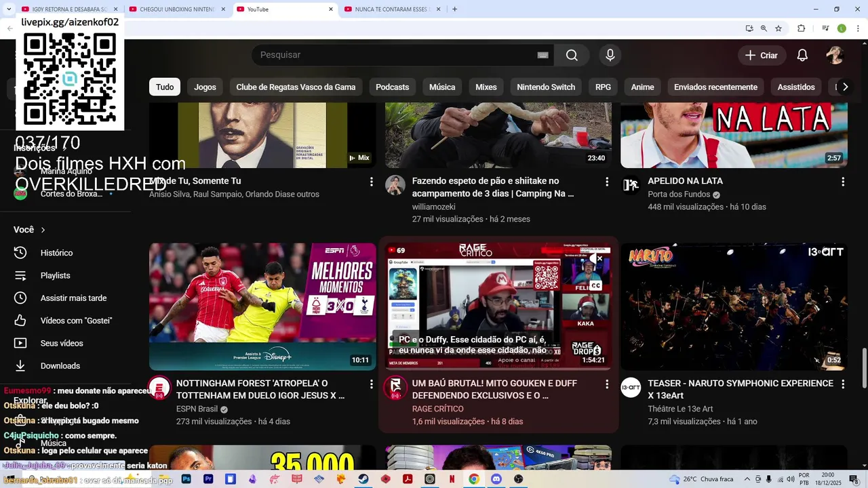Open Naruto Symphonic Experience thumbnail
Screen dimensions: 868x488
coord(734,306)
